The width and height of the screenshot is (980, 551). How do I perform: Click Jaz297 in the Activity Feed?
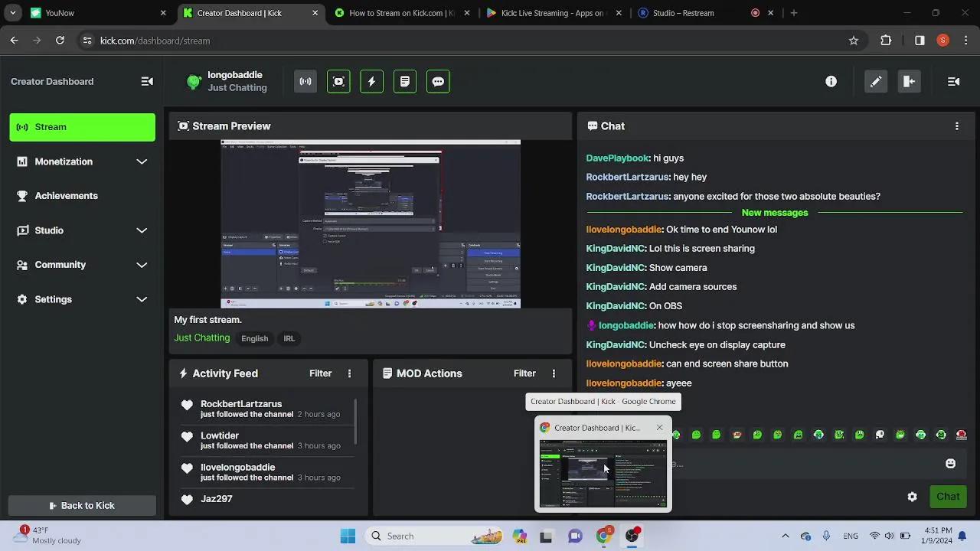click(x=216, y=499)
